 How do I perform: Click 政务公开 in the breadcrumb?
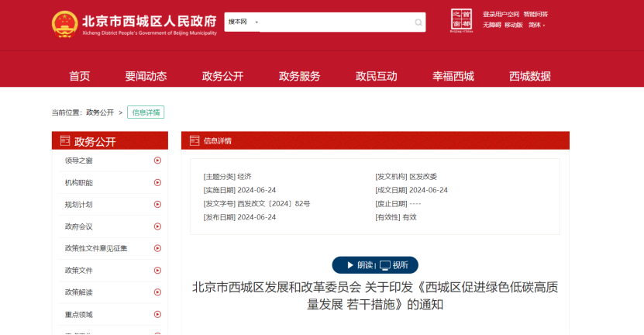[100, 112]
